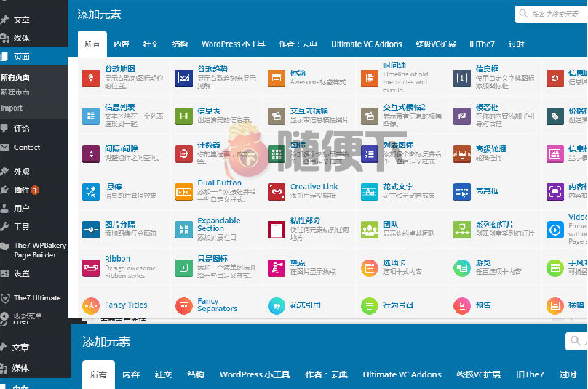
Task: Insert the 横幅 banner element
Action: tap(555, 306)
